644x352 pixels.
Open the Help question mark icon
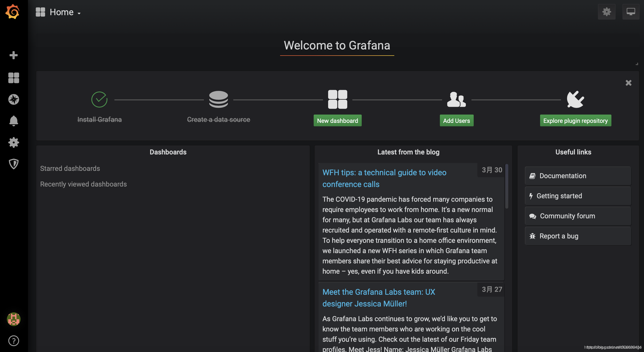tap(13, 340)
